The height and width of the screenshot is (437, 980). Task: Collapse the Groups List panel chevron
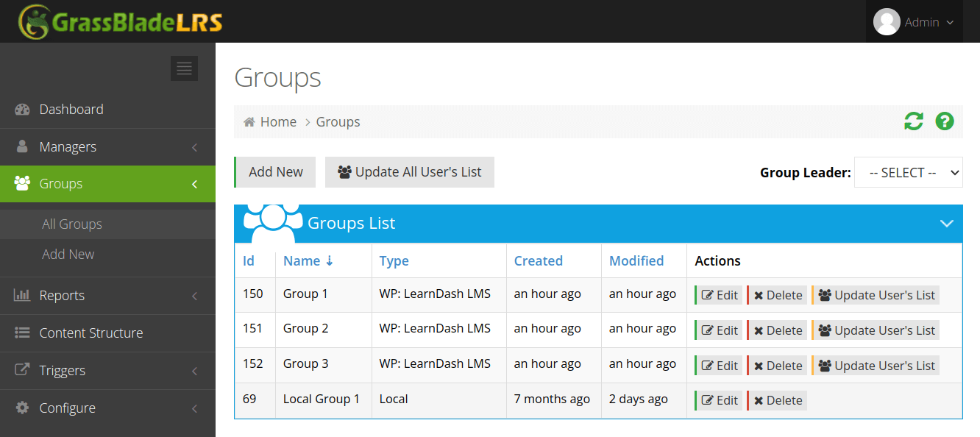[x=947, y=224]
